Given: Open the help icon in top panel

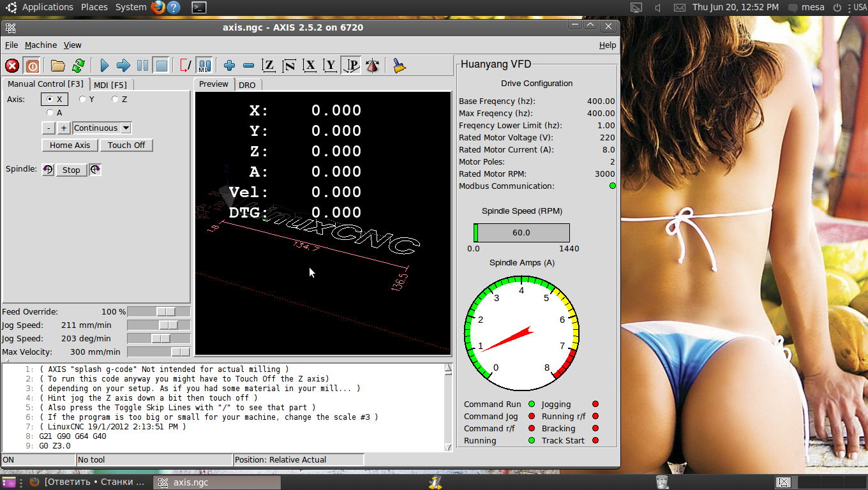Looking at the screenshot, I should [174, 8].
